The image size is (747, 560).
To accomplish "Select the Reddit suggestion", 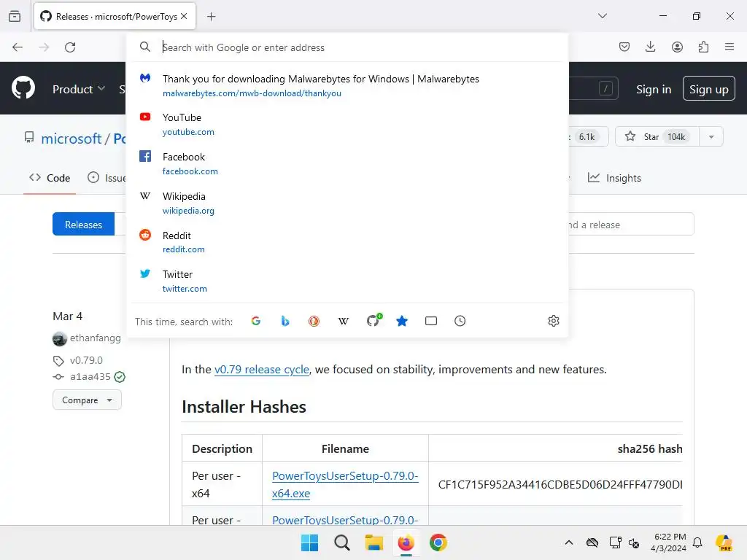I will 347,242.
